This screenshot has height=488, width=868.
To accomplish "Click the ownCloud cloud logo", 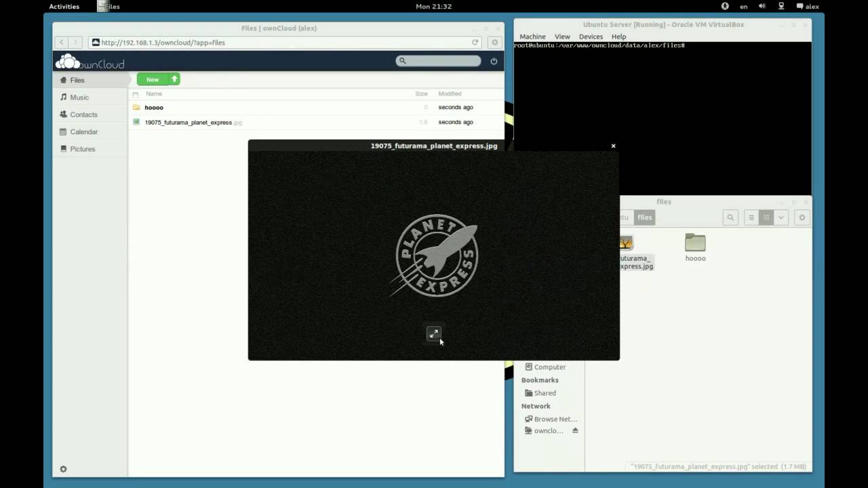I will click(x=90, y=62).
